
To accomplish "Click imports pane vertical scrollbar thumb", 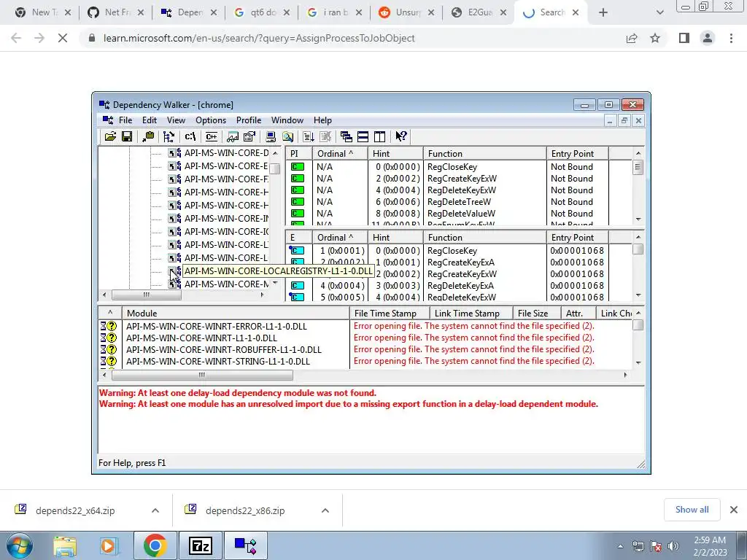I will point(638,168).
